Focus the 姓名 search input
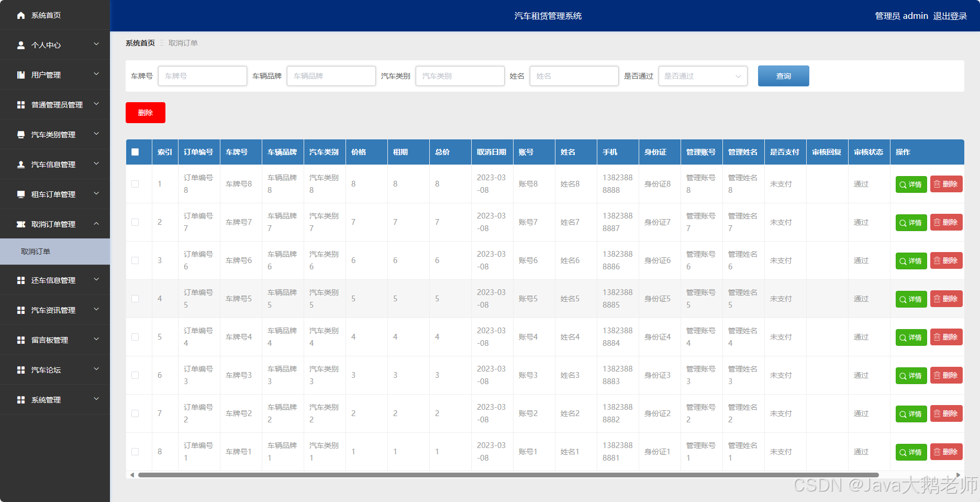 pos(574,76)
